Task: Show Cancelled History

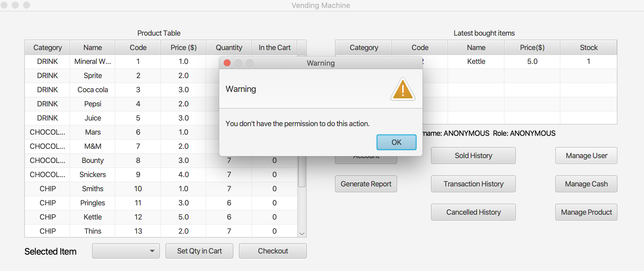Action: pos(473,212)
